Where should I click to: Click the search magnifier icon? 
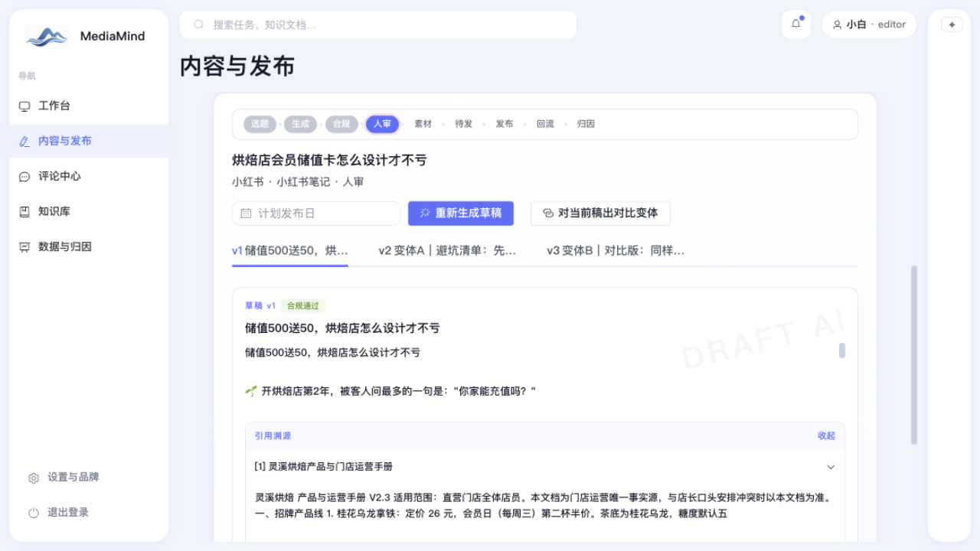199,24
